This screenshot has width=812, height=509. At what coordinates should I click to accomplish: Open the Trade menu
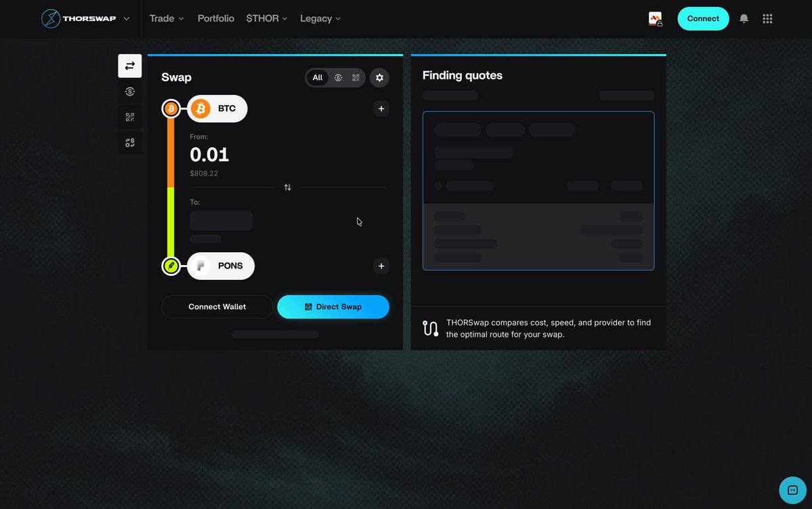(x=167, y=19)
